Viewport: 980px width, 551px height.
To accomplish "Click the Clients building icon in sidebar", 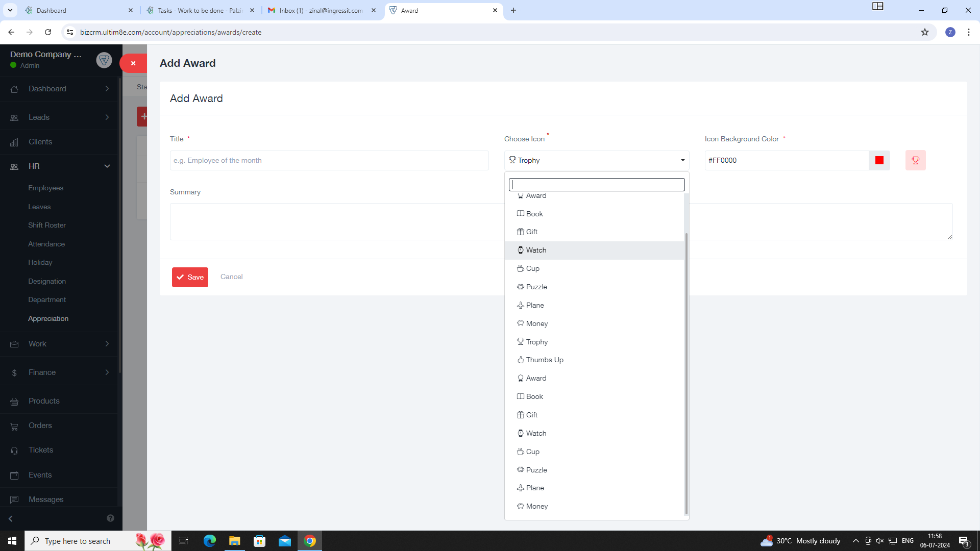I will [14, 142].
